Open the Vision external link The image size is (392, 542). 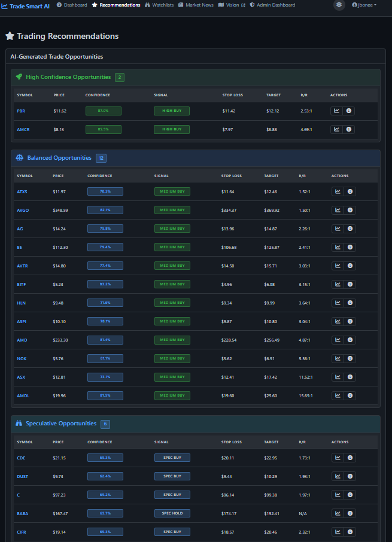[x=232, y=5]
